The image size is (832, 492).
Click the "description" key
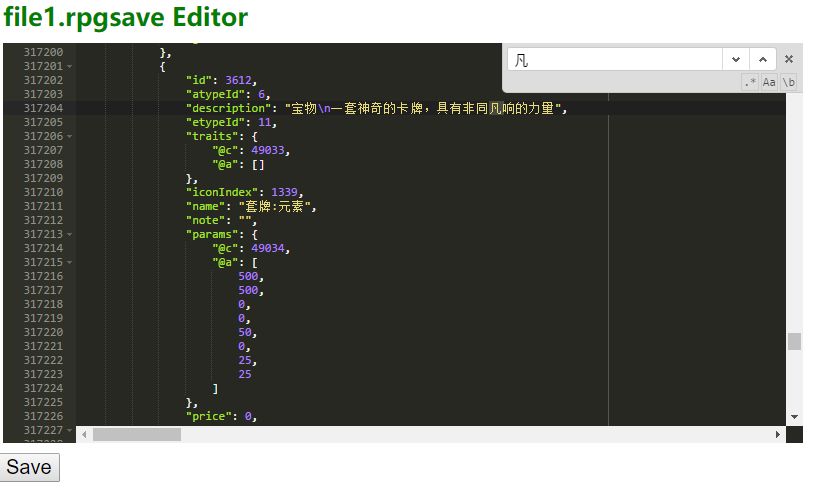229,108
